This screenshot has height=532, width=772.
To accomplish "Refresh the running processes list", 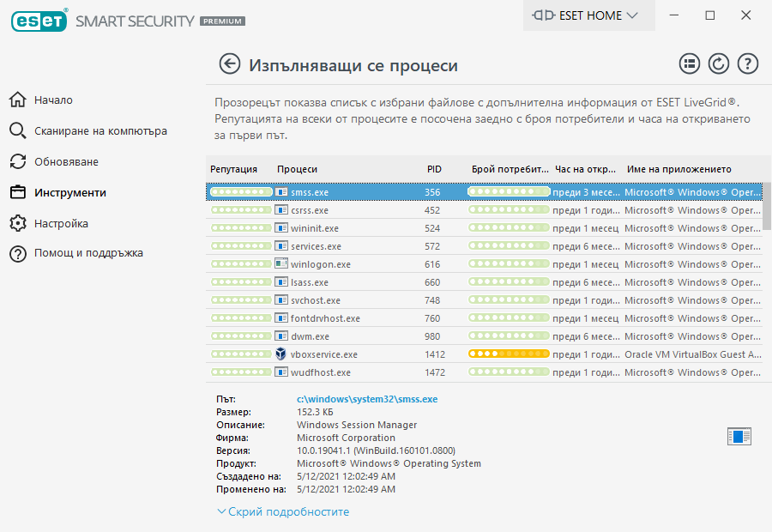I will click(718, 64).
